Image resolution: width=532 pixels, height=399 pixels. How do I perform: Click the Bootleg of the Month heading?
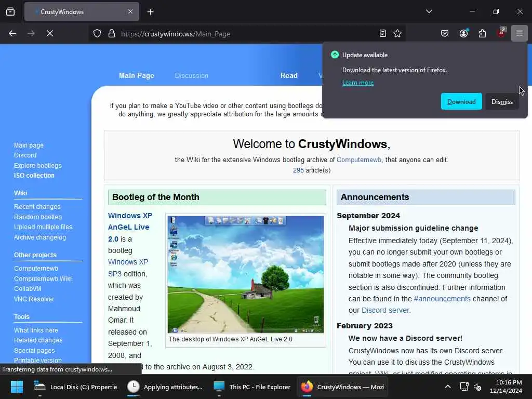(156, 197)
